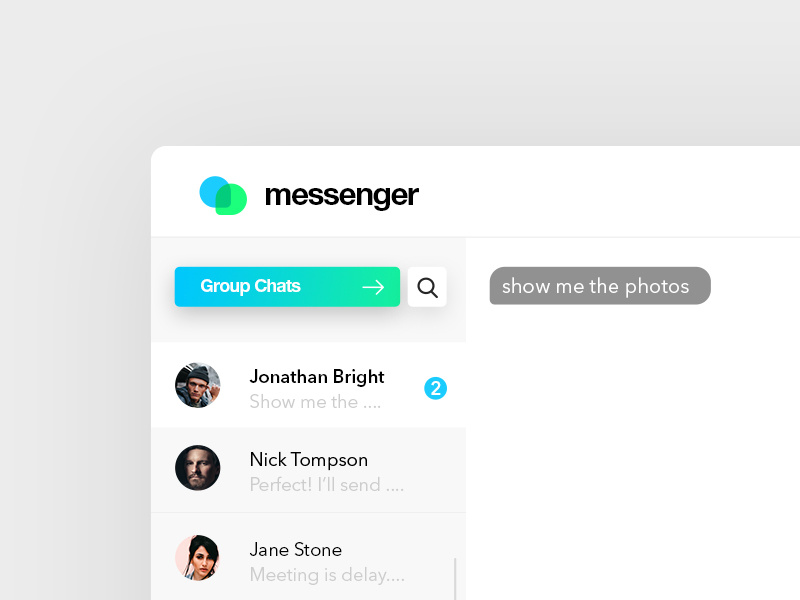Click the "show me the photos" message bubble

[x=600, y=286]
